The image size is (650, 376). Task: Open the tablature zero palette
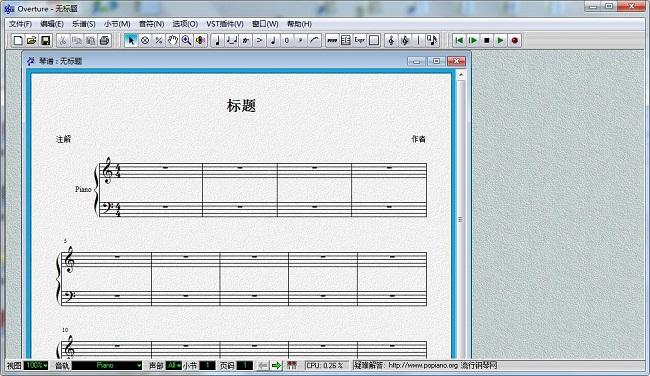[x=287, y=40]
